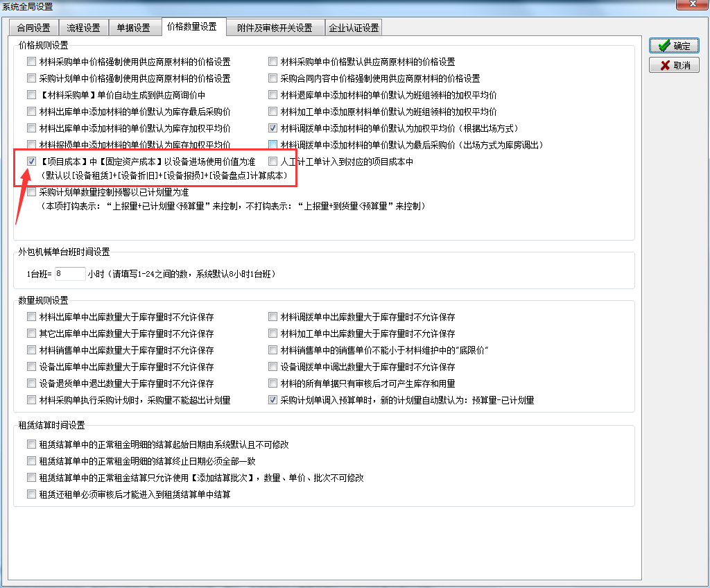Screen dimensions: 710x588
Task: Click the 确定 confirm button
Action: pos(674,46)
